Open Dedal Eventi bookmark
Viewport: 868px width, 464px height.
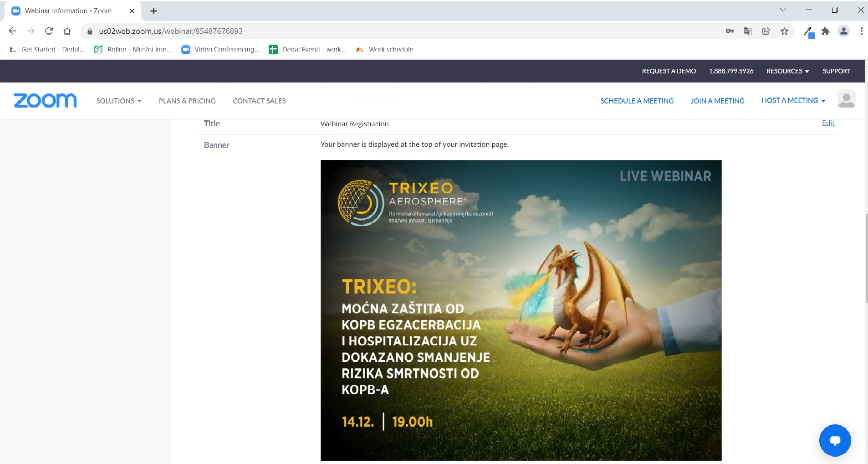[307, 49]
